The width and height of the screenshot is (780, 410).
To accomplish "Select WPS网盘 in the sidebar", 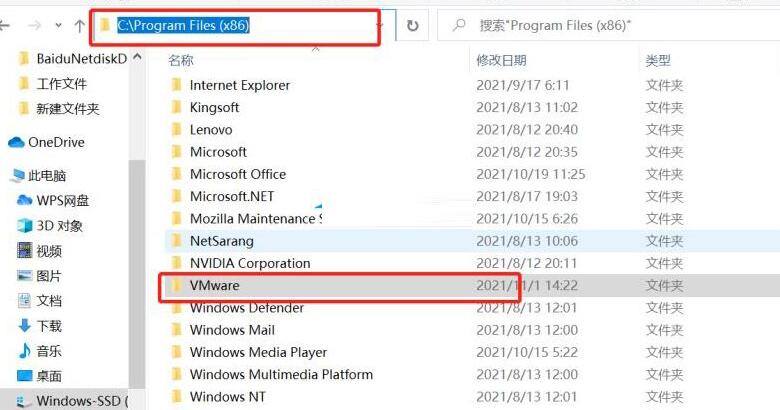I will (x=62, y=200).
